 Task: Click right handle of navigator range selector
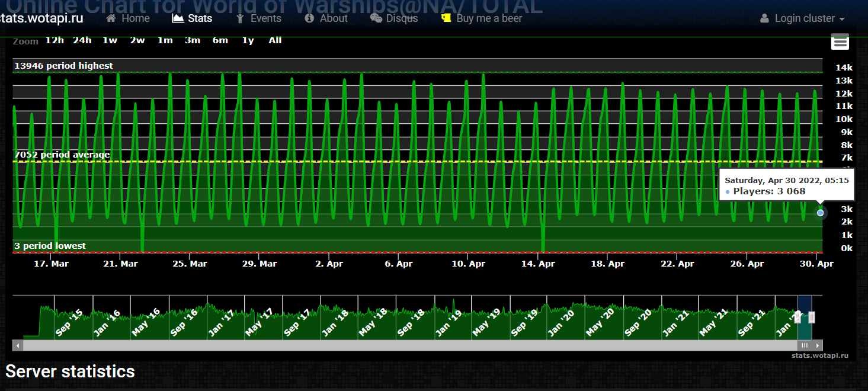(x=812, y=317)
